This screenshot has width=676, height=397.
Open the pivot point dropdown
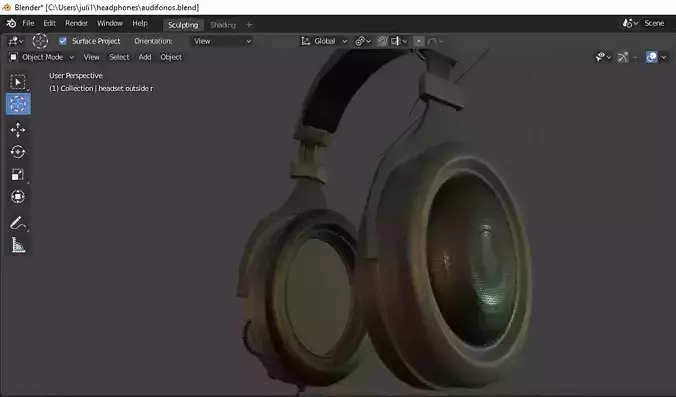coord(363,41)
